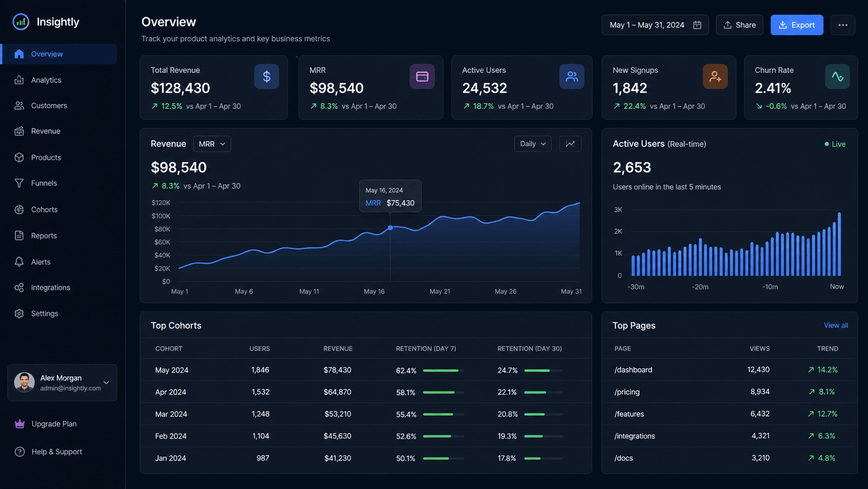Click the /docs page entry
868x489 pixels.
[x=623, y=458]
